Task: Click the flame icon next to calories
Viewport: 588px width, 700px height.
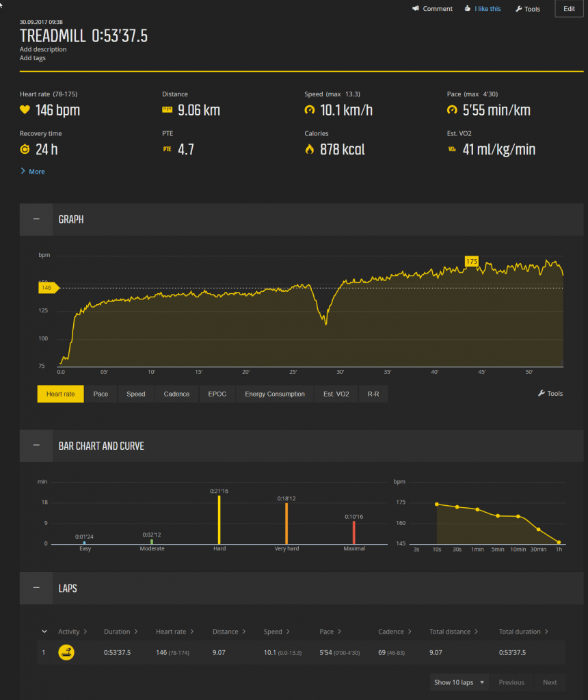Action: [x=309, y=149]
